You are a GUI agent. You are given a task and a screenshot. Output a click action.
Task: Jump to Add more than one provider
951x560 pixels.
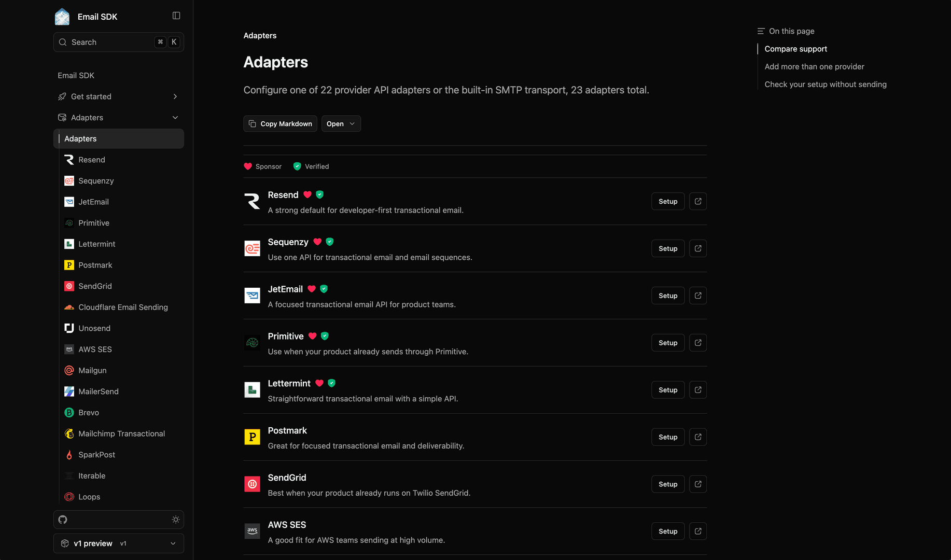[x=814, y=66]
